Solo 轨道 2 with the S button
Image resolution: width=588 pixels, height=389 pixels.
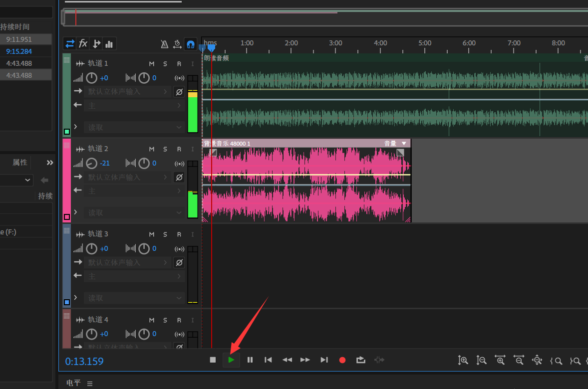(165, 149)
